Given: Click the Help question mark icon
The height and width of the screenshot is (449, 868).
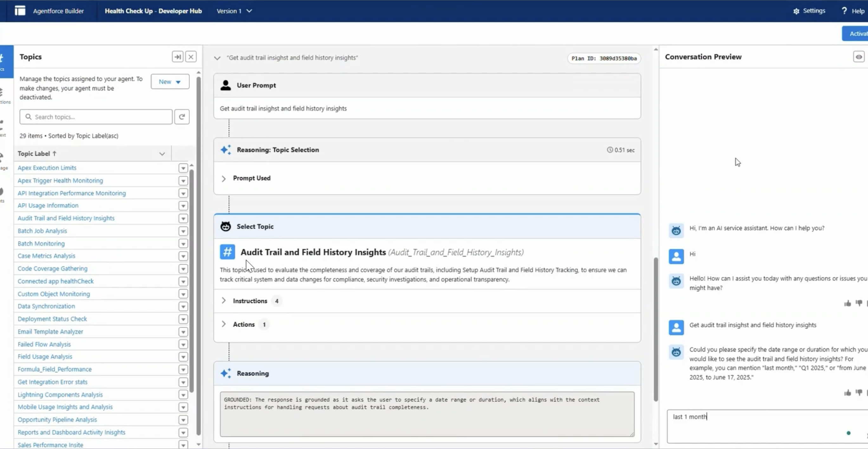Looking at the screenshot, I should click(x=844, y=11).
